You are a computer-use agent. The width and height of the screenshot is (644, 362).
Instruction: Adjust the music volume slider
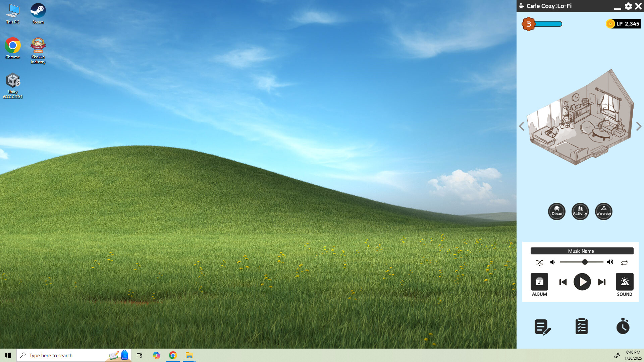582,262
